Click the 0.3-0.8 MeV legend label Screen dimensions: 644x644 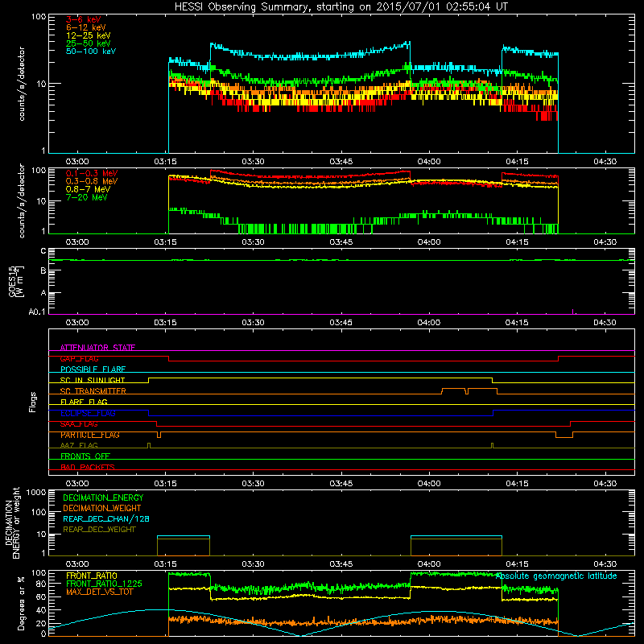pos(92,181)
